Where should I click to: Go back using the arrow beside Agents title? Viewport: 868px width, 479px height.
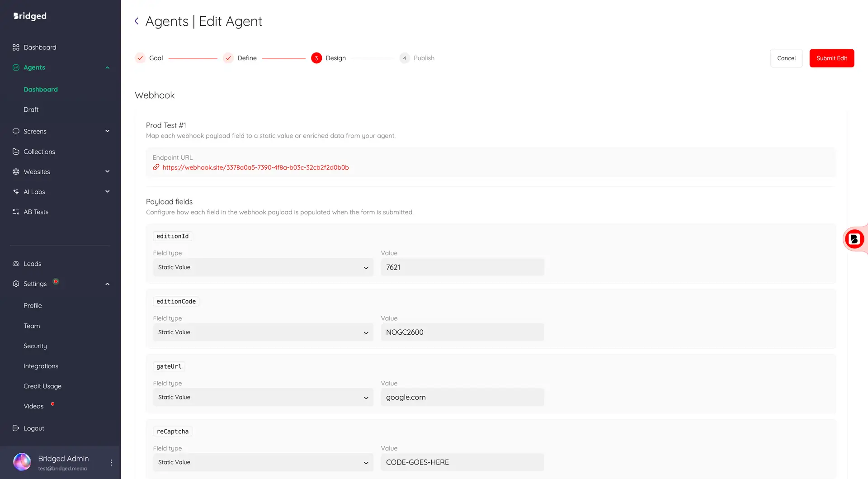tap(137, 21)
